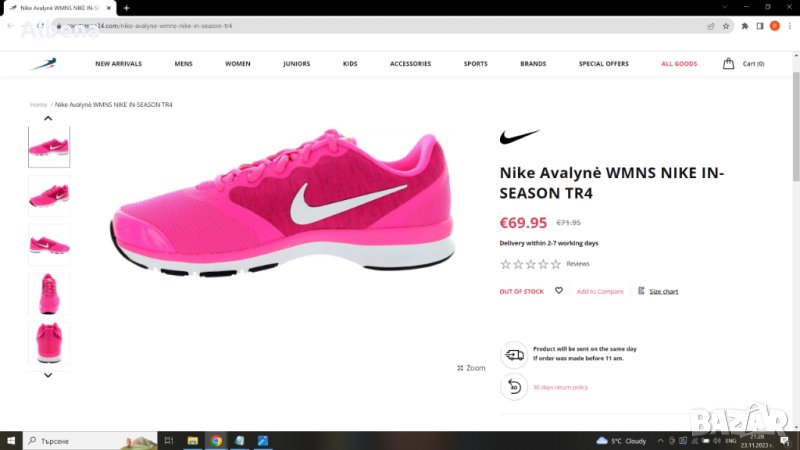Image resolution: width=800 pixels, height=450 pixels.
Task: Click the Nike swoosh brand logo
Action: pyautogui.click(x=519, y=137)
